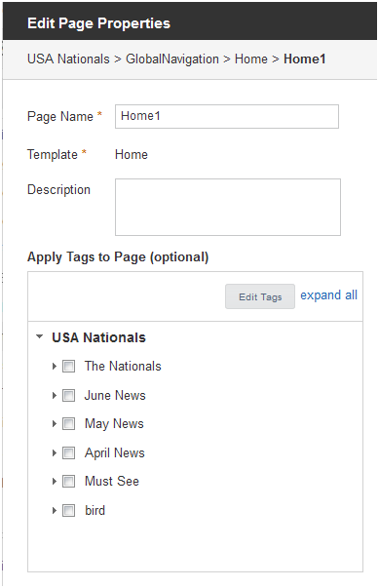
Task: Select the May News tag label
Action: pos(114,424)
